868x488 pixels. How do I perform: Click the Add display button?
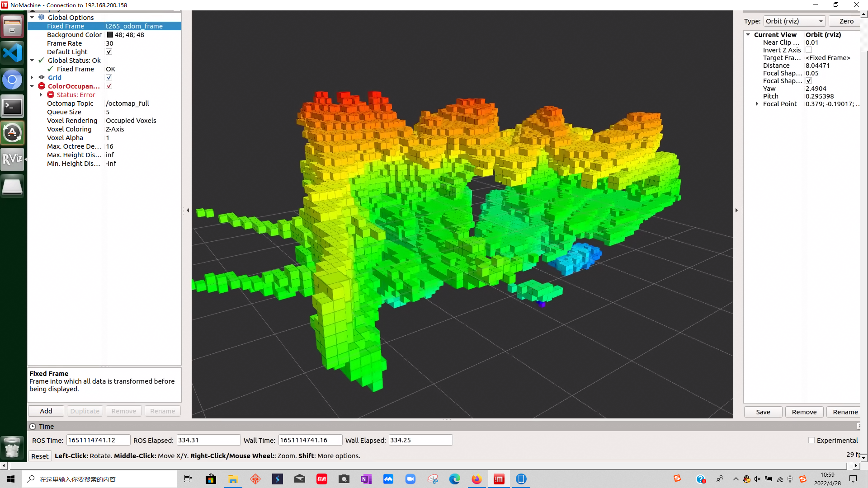click(46, 411)
